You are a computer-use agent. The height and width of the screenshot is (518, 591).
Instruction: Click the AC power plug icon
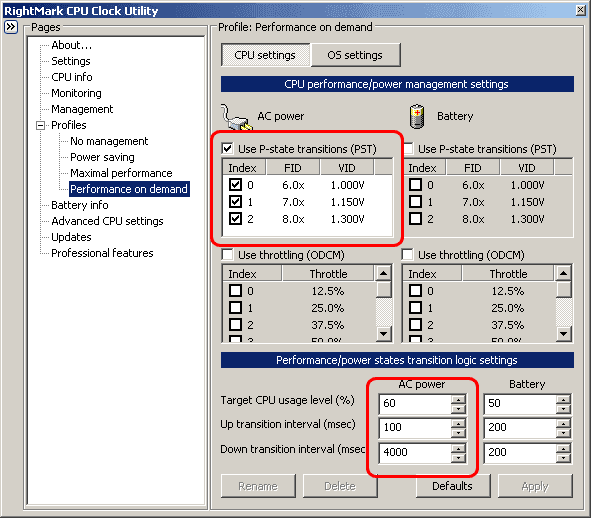point(236,117)
